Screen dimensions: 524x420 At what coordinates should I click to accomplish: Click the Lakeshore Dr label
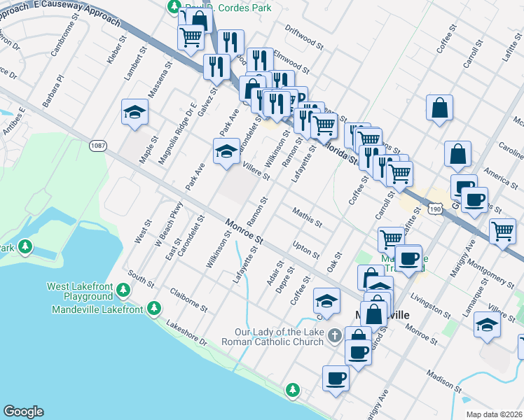point(186,333)
